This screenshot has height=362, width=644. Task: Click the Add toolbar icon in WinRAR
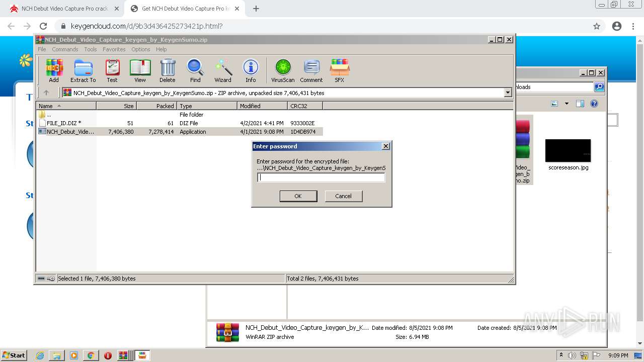pos(54,70)
